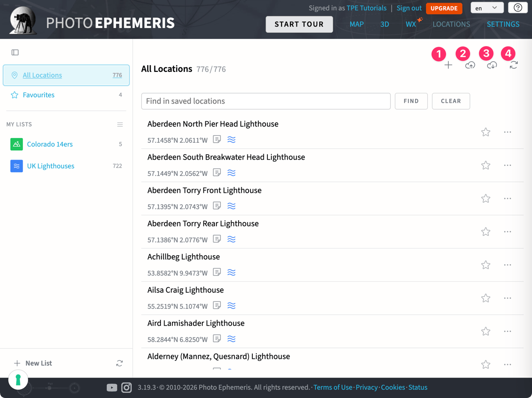This screenshot has width=532, height=398.
Task: Star the Alderney (Mannez, Quesnard) Lighthouse
Action: [x=486, y=365]
